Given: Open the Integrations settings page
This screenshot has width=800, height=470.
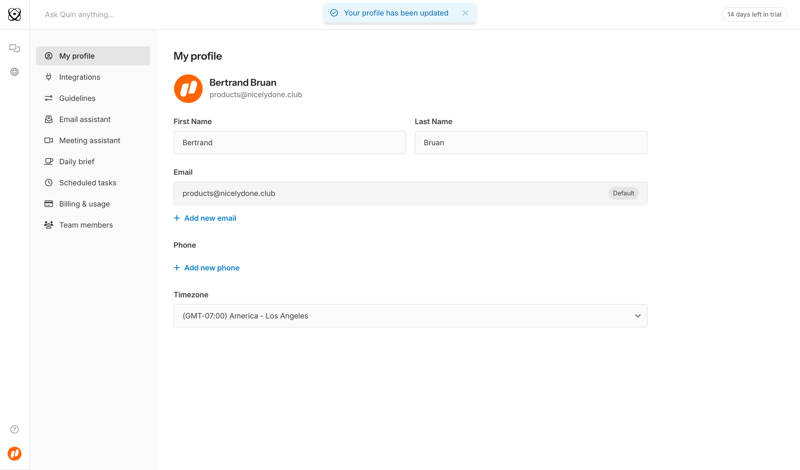Looking at the screenshot, I should 79,77.
